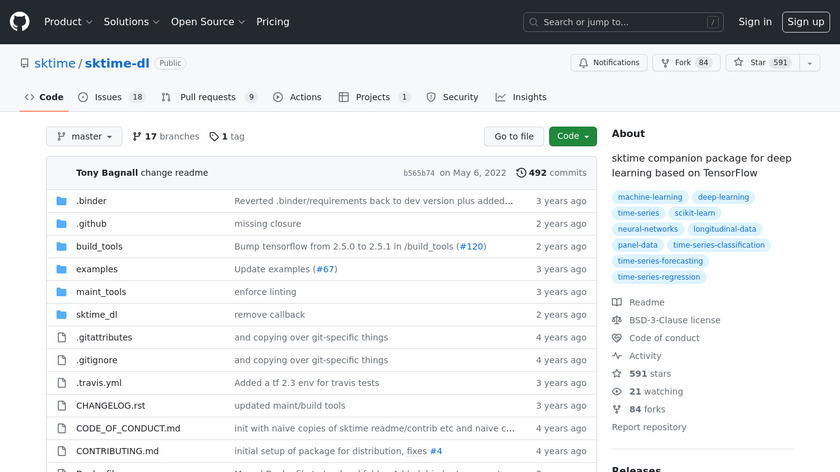Screen dimensions: 840x472
Task: Open the Notifications bell button
Action: point(608,63)
